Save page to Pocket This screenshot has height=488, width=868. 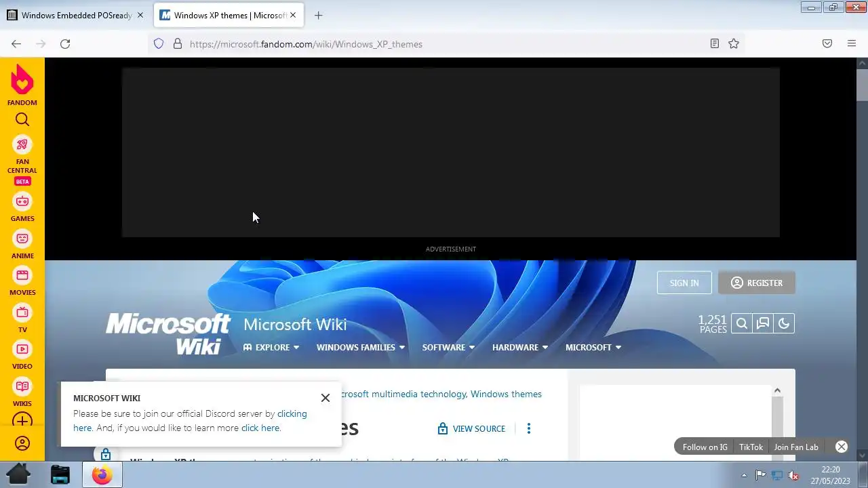point(827,44)
